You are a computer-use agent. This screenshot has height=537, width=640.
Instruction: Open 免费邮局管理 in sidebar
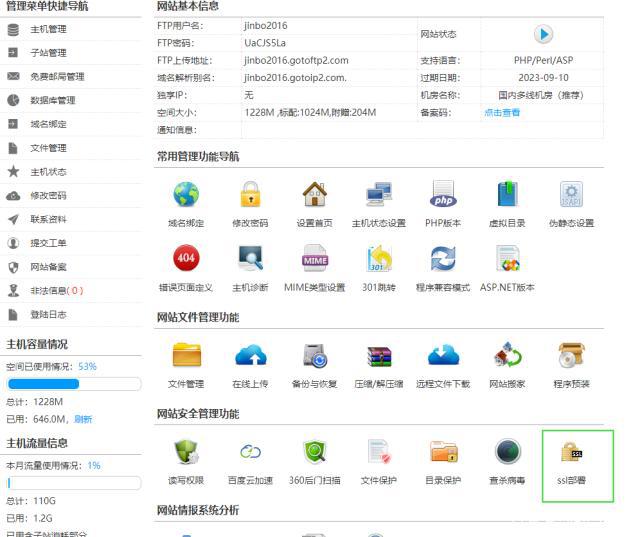(x=57, y=77)
